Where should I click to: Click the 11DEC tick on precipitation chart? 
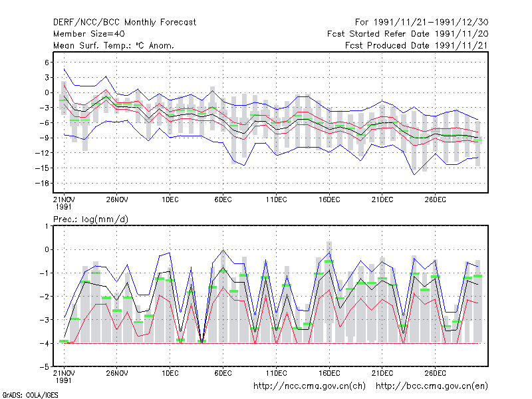pos(276,373)
